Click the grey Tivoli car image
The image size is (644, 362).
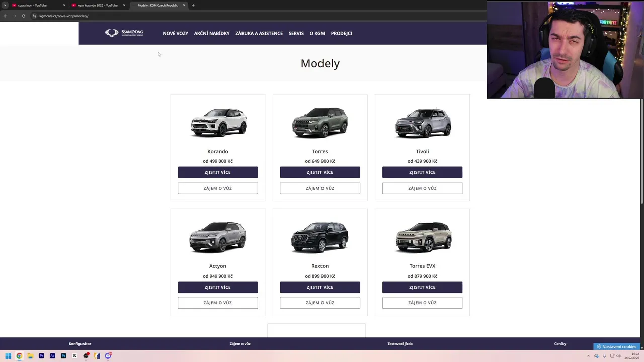point(423,123)
